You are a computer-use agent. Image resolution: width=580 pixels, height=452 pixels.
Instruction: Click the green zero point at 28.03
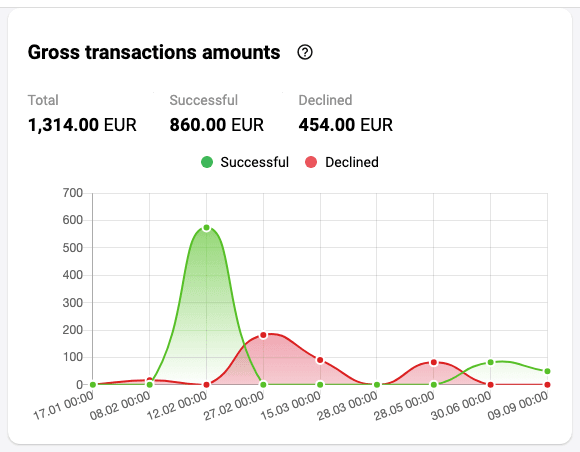(x=377, y=385)
